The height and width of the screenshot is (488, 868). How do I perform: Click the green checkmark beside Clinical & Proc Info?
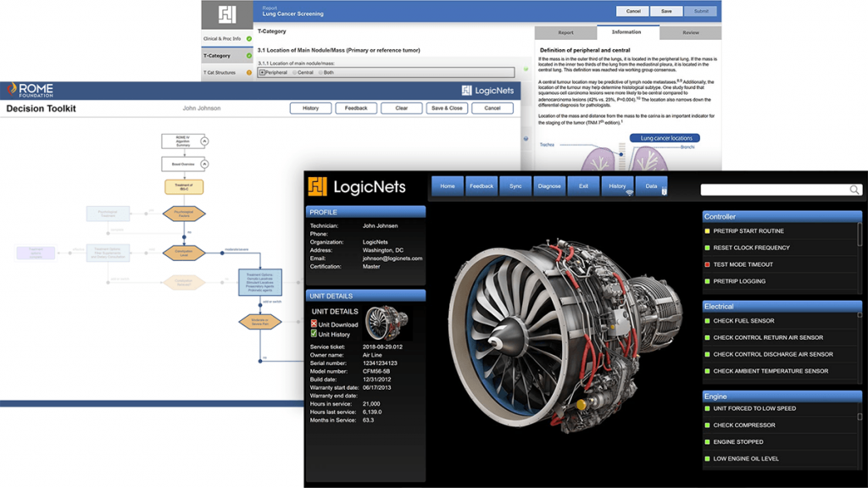click(249, 39)
